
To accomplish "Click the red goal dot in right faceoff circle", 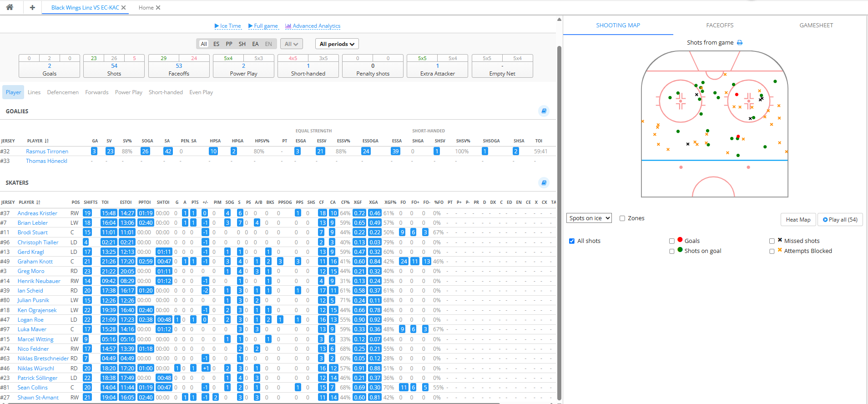I will click(737, 95).
